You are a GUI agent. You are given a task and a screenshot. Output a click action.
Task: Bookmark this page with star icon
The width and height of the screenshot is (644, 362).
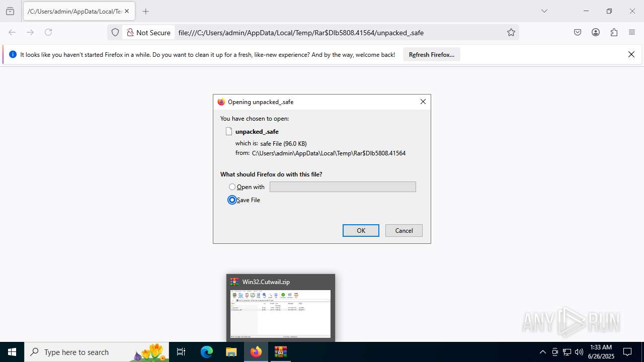coord(511,32)
